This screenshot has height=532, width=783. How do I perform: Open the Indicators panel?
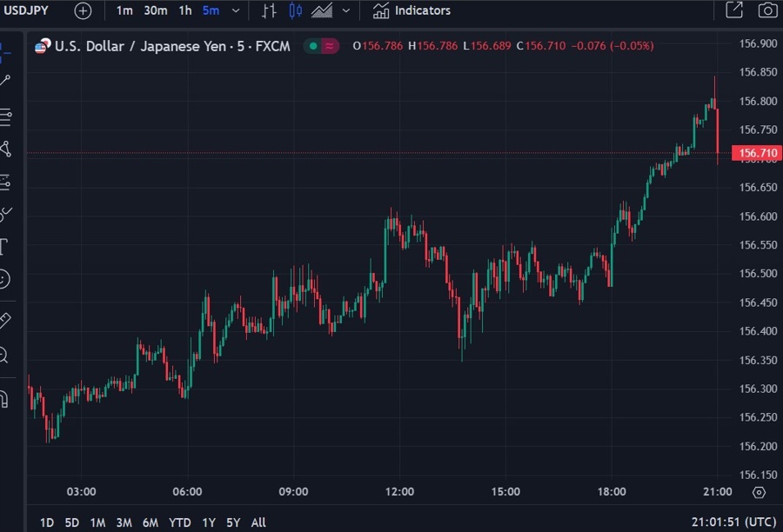point(412,10)
